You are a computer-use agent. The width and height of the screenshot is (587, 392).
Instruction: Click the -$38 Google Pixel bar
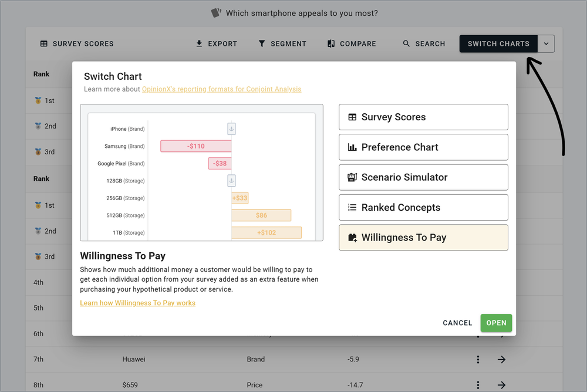pos(220,163)
